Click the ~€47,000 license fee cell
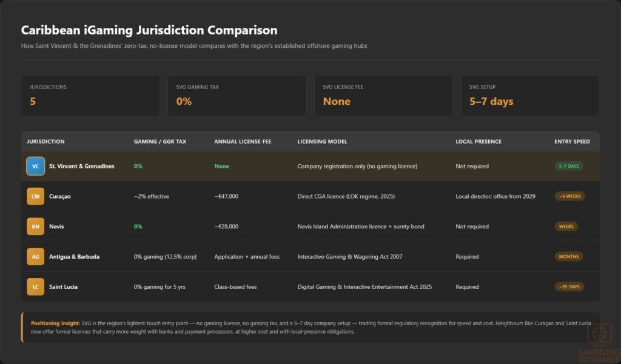Image resolution: width=621 pixels, height=364 pixels. pyautogui.click(x=226, y=196)
